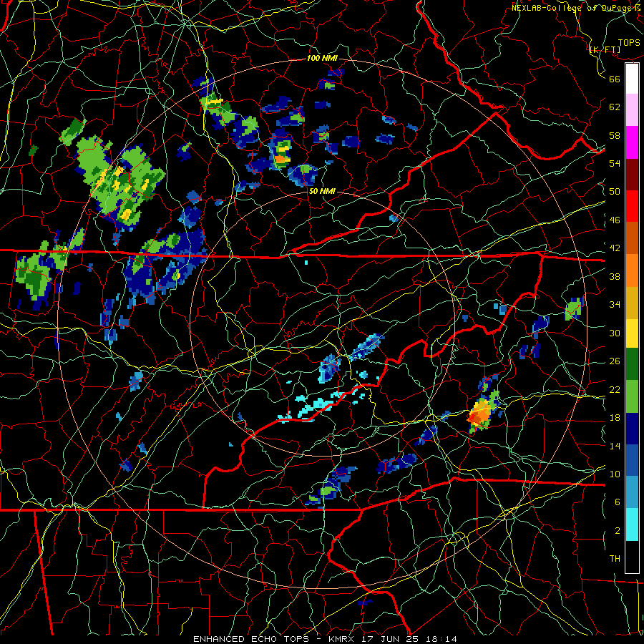
Task: Select the '26' legend value
Action: (615, 361)
